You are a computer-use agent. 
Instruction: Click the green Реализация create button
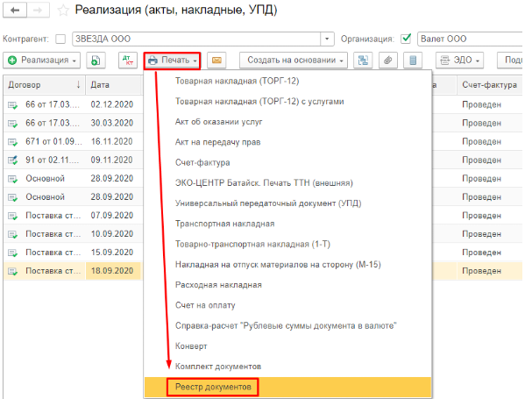tap(41, 61)
